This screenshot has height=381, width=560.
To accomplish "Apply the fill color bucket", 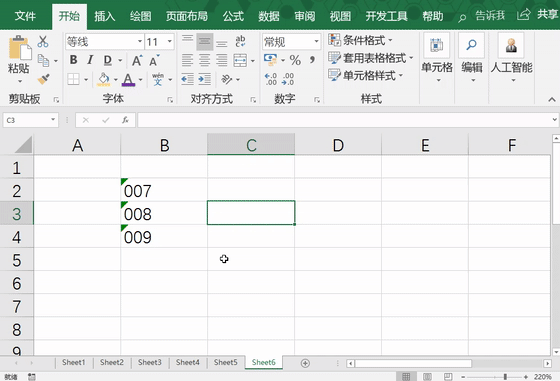I will click(x=104, y=79).
